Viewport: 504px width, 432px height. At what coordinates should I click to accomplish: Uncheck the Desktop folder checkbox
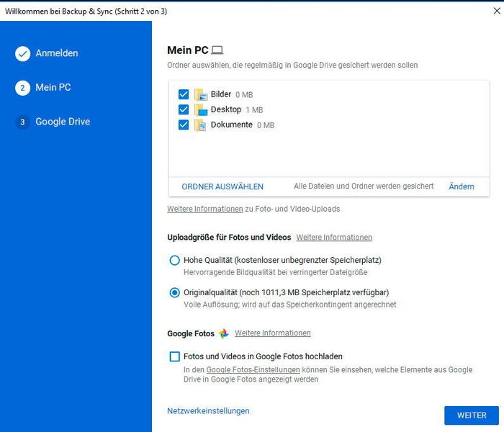pos(184,109)
